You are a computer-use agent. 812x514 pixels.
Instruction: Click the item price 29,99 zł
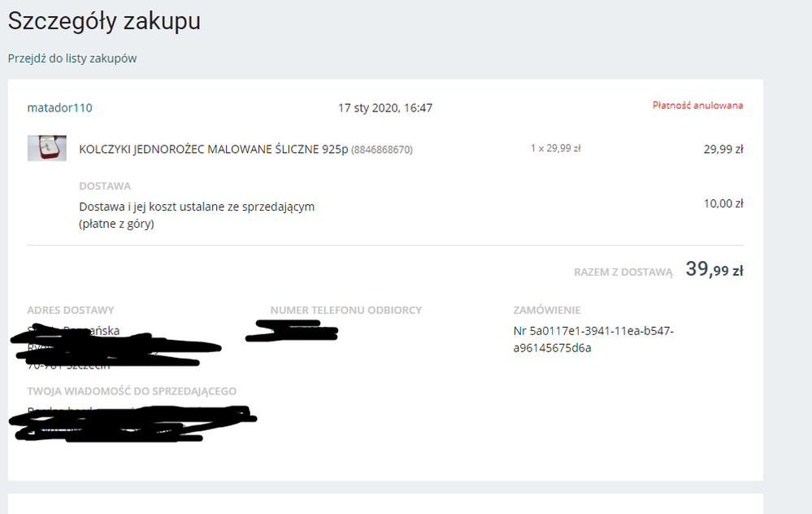click(x=723, y=150)
